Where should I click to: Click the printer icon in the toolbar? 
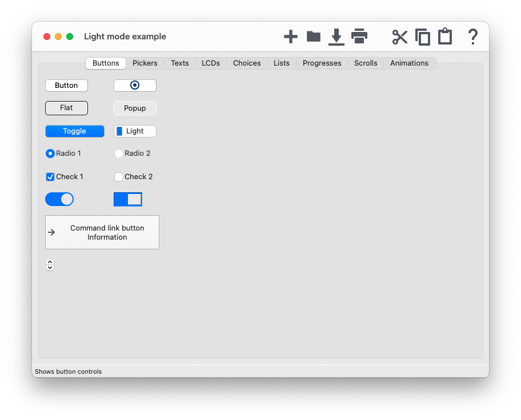point(359,37)
